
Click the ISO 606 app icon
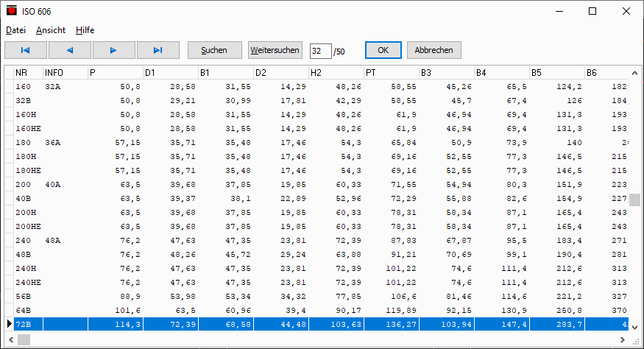(x=11, y=12)
